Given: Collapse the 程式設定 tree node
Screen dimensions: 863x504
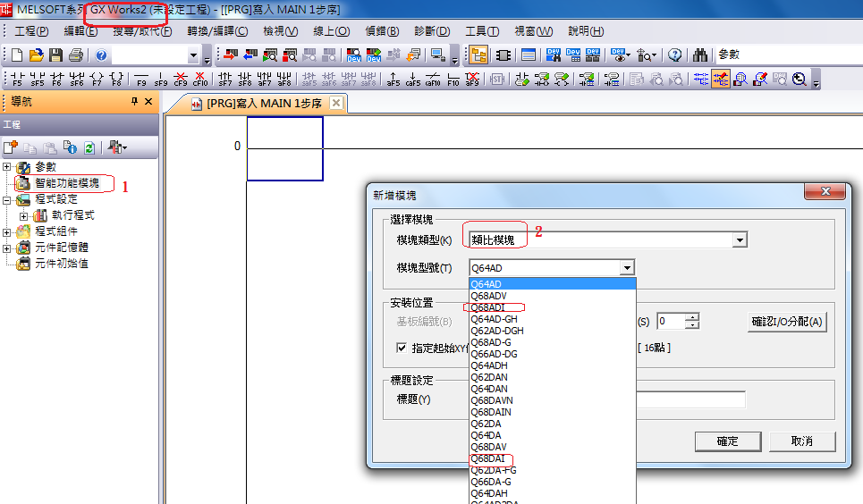Looking at the screenshot, I should (8, 199).
